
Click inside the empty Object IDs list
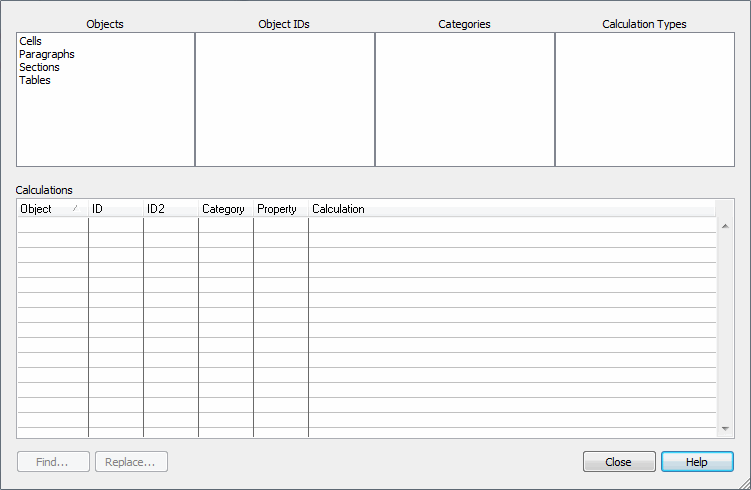pos(284,99)
